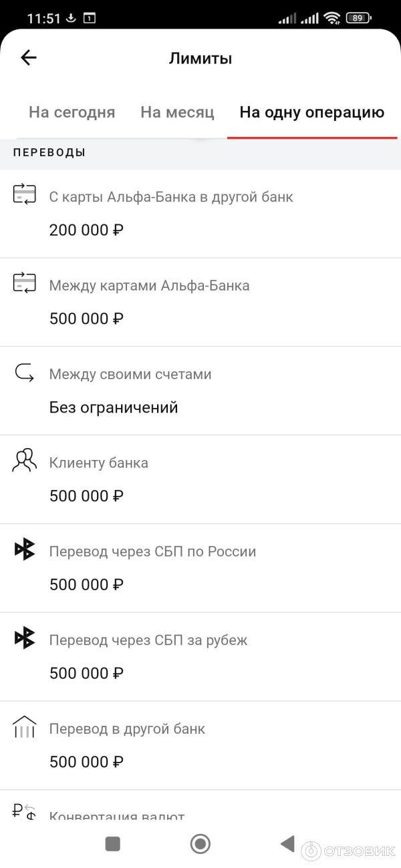Viewport: 401px width, 868px height.
Task: Select the "На одну операцию" tab
Action: (312, 112)
